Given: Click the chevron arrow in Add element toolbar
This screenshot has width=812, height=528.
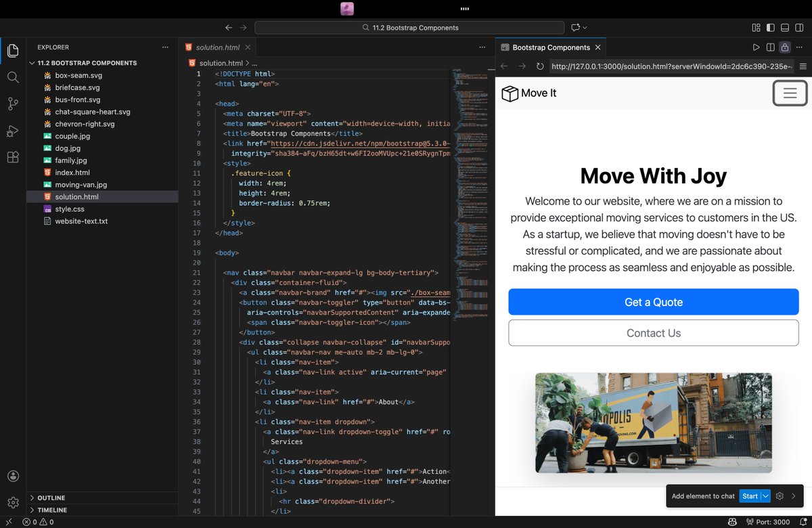Looking at the screenshot, I should (794, 496).
